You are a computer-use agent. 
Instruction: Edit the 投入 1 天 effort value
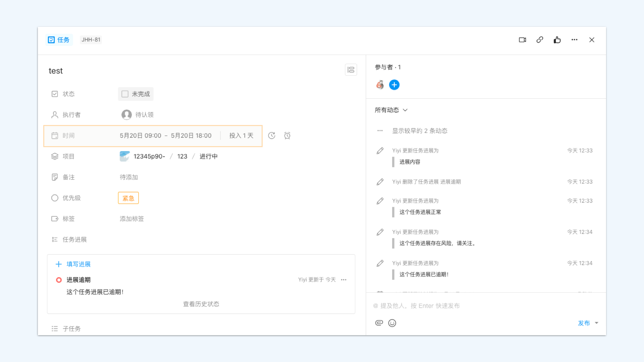pos(241,136)
